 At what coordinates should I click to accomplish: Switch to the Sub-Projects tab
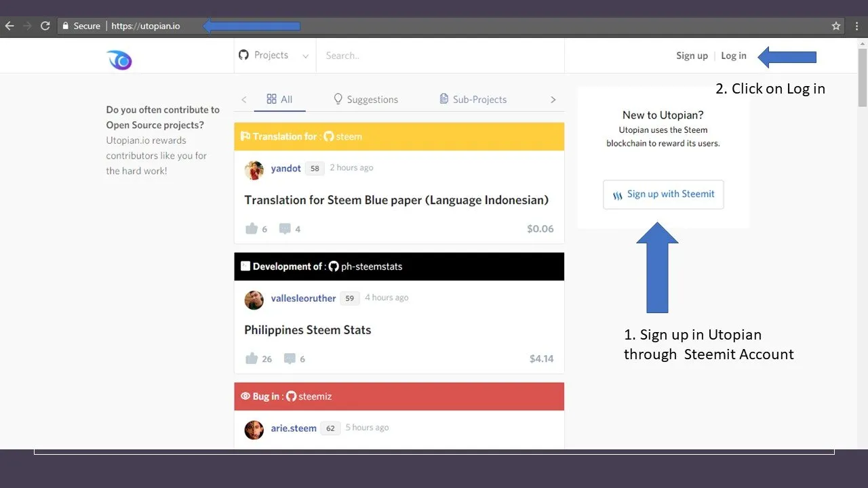(473, 99)
